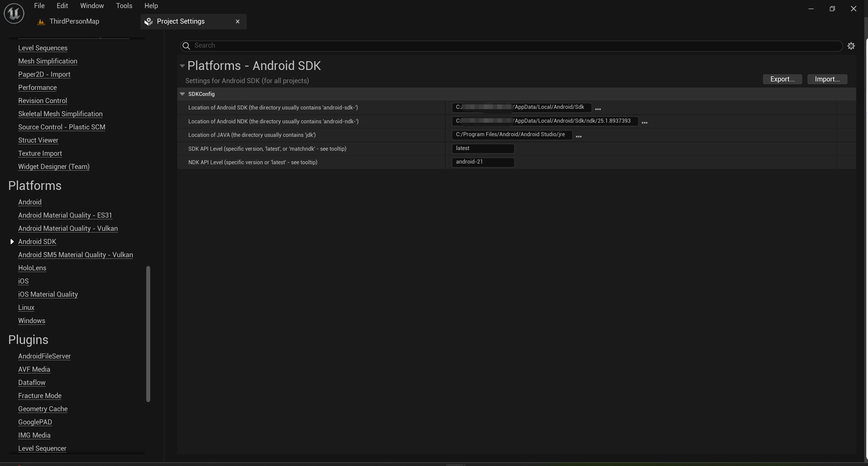Click the NDK API Level field
The image size is (868, 466).
(483, 162)
